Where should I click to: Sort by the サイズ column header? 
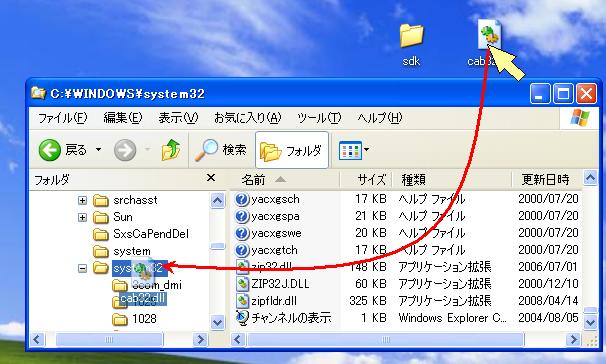(x=366, y=179)
